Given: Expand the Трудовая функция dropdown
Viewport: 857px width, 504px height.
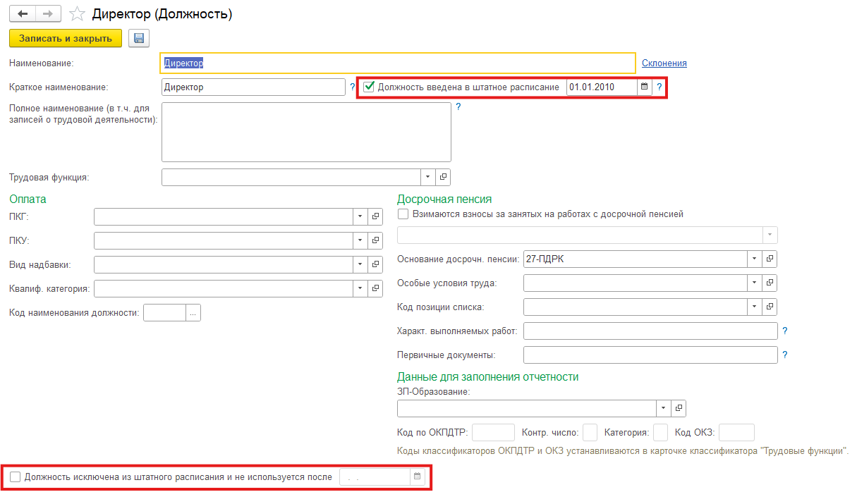Looking at the screenshot, I should coord(428,177).
